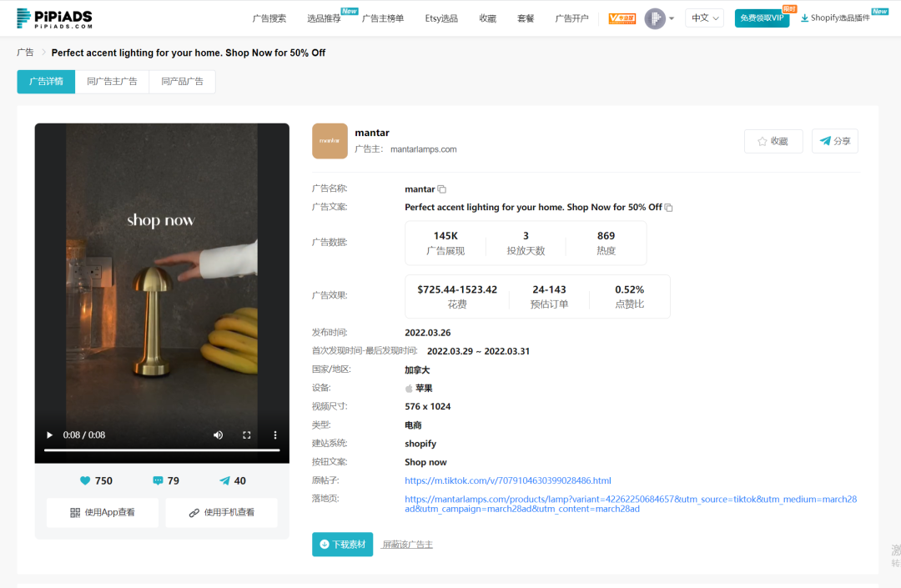Viewport: 901px width, 588px height.
Task: Open the 中文 language dropdown
Action: (x=704, y=18)
